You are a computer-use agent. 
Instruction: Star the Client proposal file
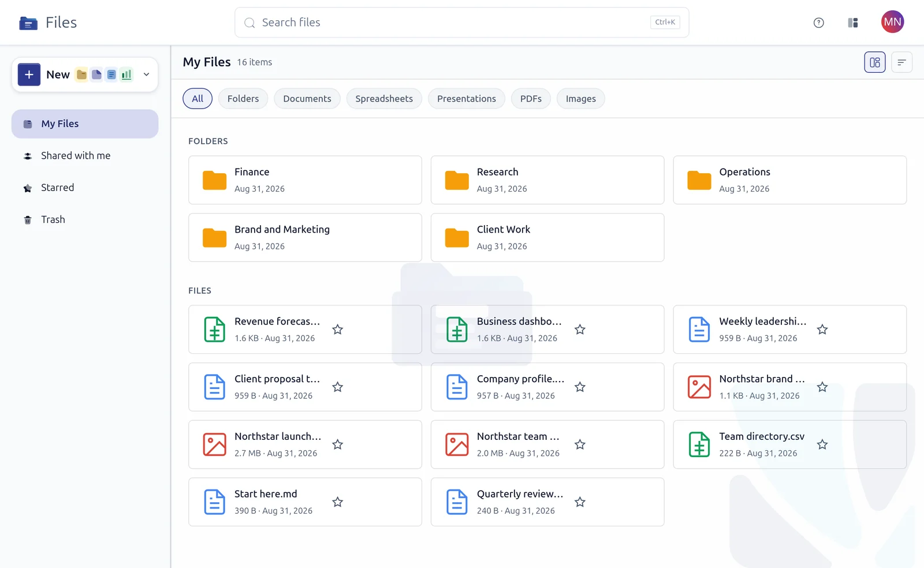[x=338, y=387]
